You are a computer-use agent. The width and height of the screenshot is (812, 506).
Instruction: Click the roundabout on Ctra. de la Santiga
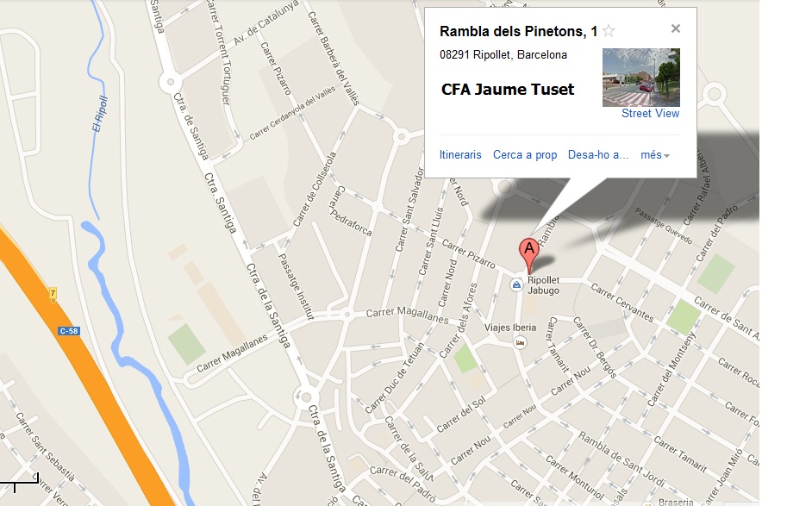click(305, 397)
